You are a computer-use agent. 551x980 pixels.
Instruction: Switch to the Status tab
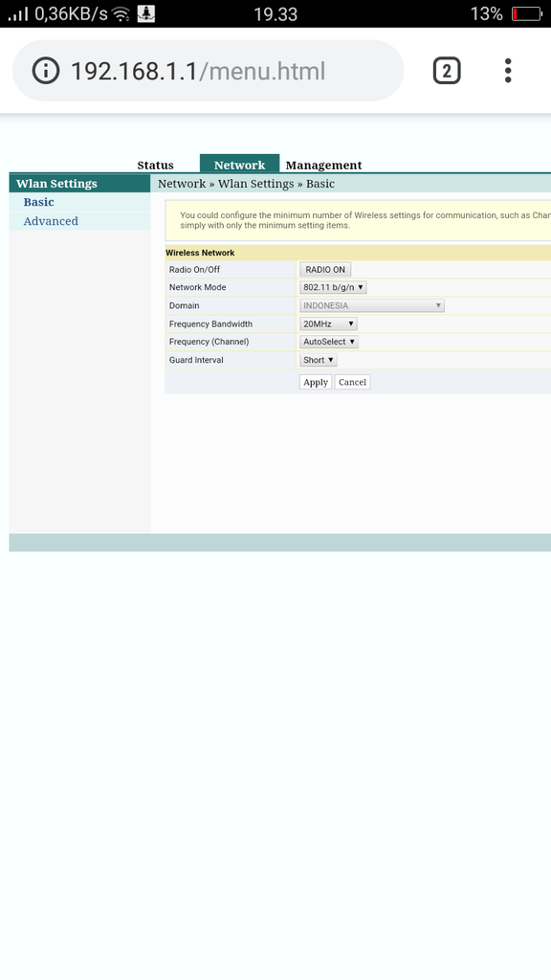[x=156, y=165]
